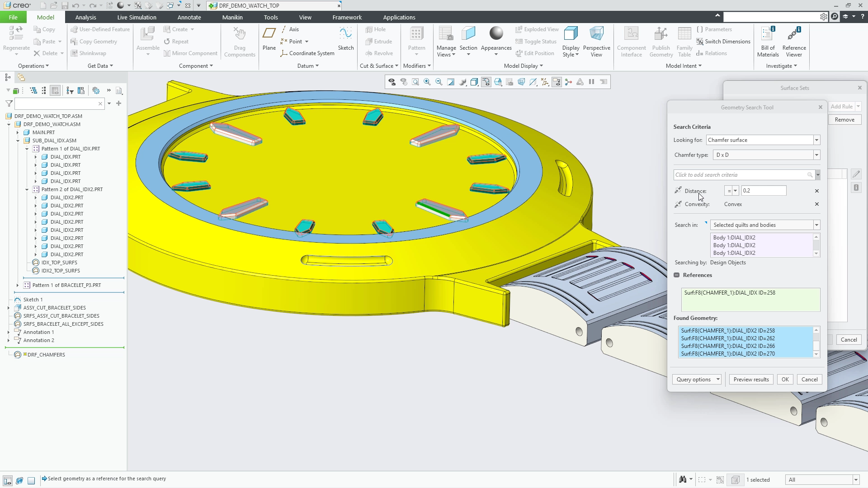Viewport: 868px width, 488px height.
Task: Click Remove in Surface Sets dialog
Action: 844,120
